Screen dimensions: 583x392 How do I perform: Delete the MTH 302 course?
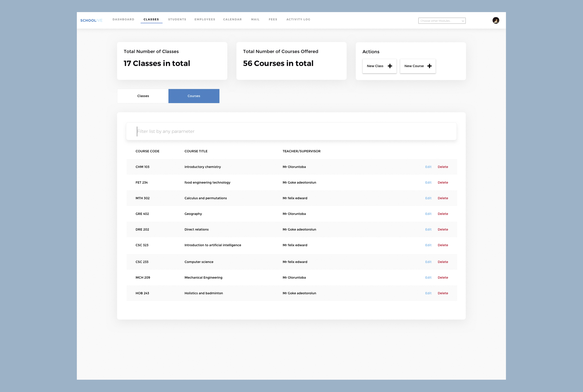pyautogui.click(x=443, y=198)
